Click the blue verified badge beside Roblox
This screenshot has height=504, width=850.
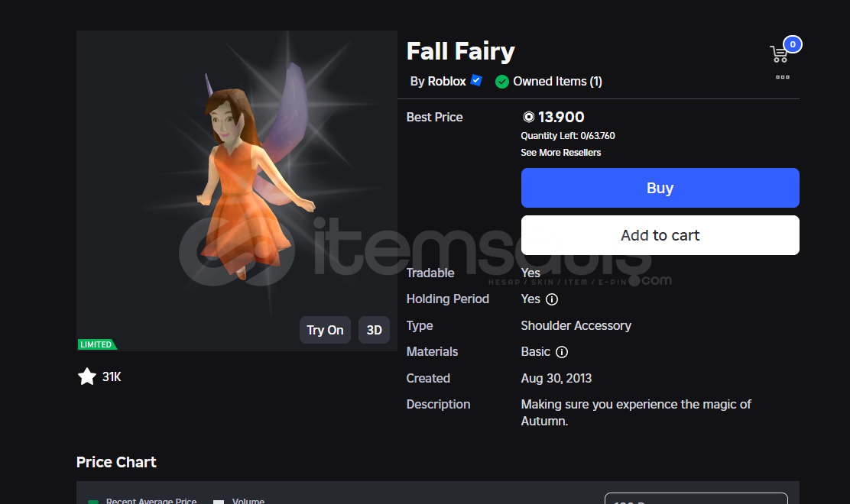476,81
